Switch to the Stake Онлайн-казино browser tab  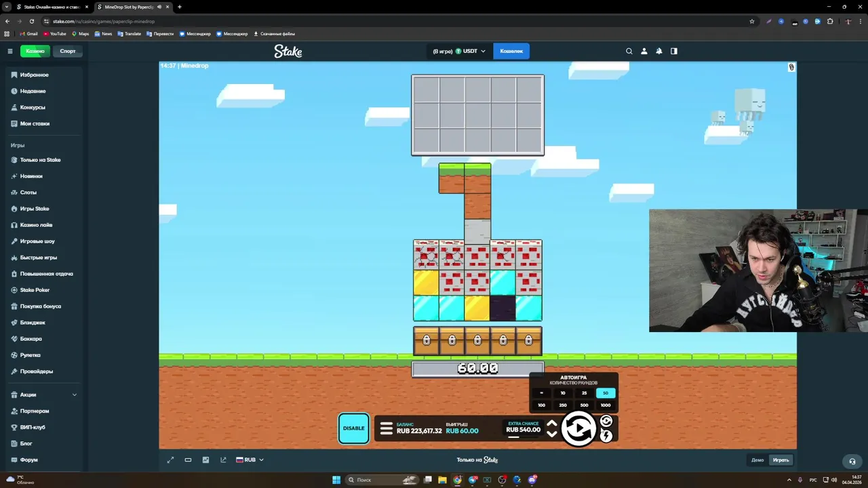(52, 7)
